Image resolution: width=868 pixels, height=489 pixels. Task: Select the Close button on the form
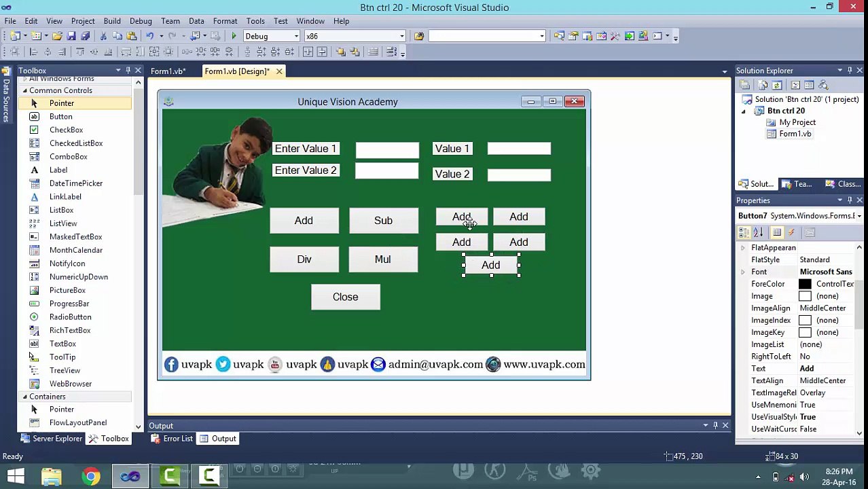point(346,297)
